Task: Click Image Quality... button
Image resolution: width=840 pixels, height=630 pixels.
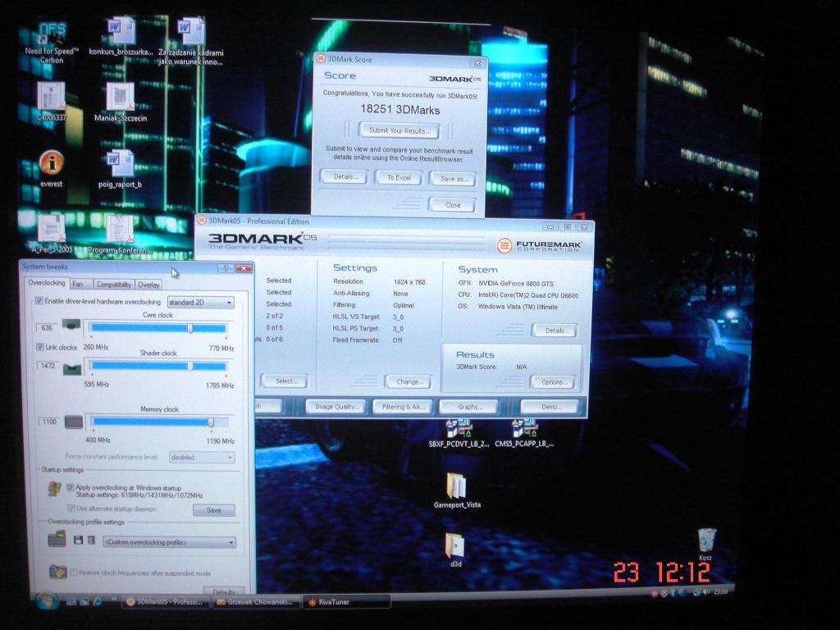Action: [336, 407]
